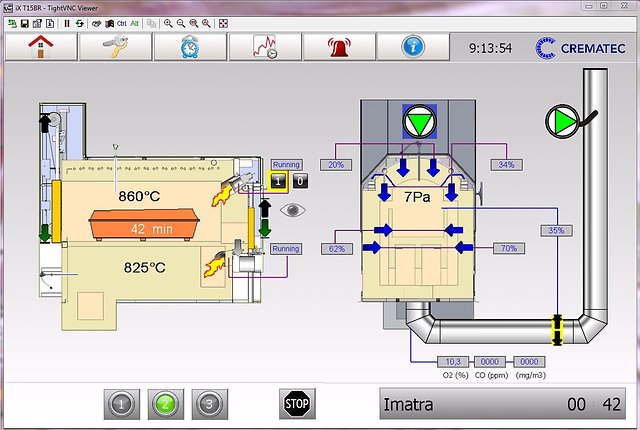Open the trend chart icon
The height and width of the screenshot is (430, 640).
point(265,47)
